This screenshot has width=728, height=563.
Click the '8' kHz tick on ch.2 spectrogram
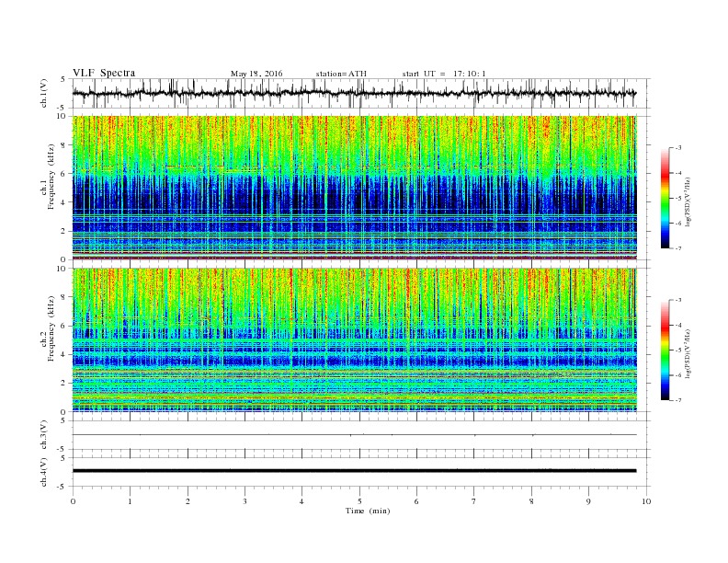pyautogui.click(x=64, y=297)
